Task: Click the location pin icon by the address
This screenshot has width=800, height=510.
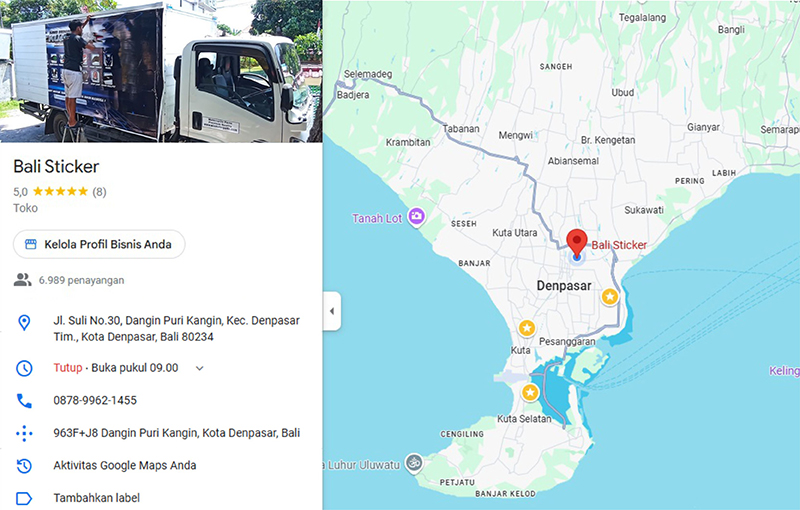Action: pos(24,322)
